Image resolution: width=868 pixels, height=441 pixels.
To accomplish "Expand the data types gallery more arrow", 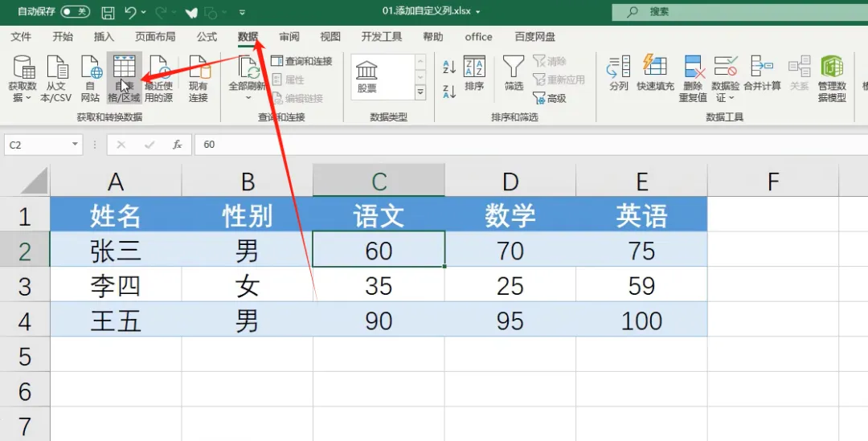I will 420,92.
